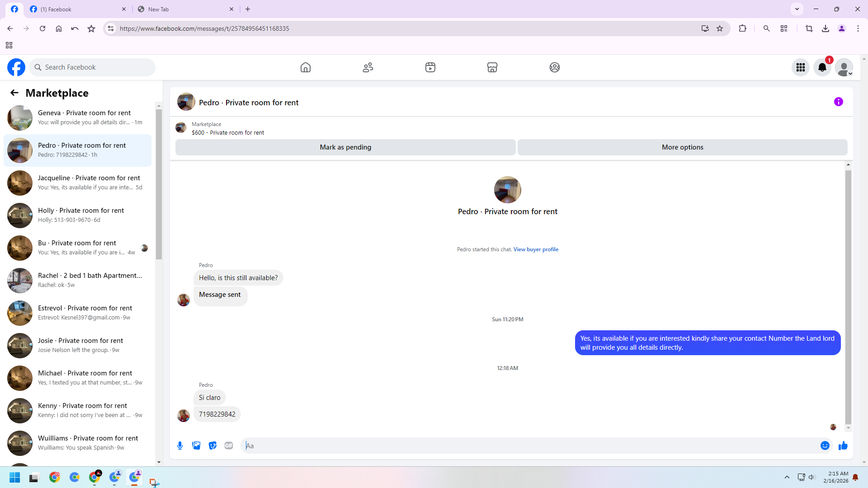Go to Facebook Home tab
Viewport: 868px width, 488px height.
[306, 67]
